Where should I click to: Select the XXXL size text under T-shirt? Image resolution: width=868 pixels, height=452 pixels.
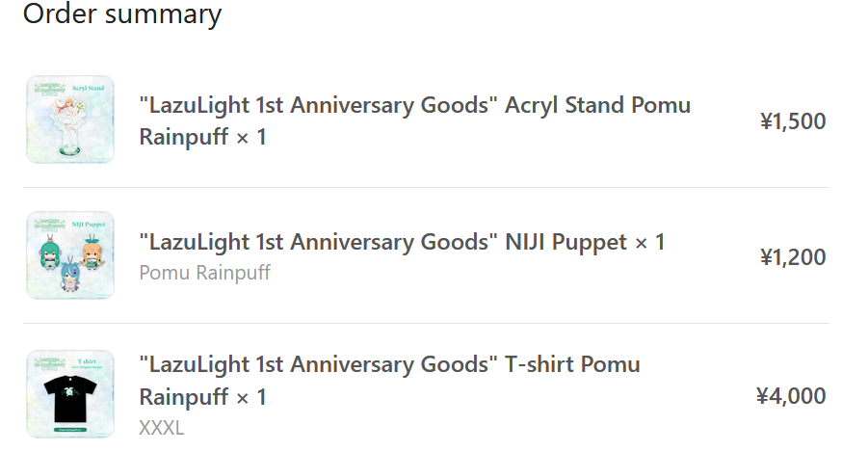pos(161,428)
